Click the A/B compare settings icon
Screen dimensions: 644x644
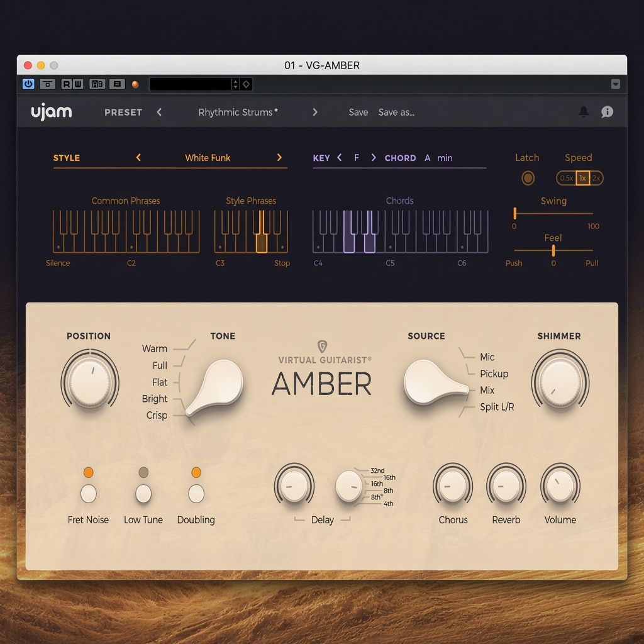pos(97,84)
